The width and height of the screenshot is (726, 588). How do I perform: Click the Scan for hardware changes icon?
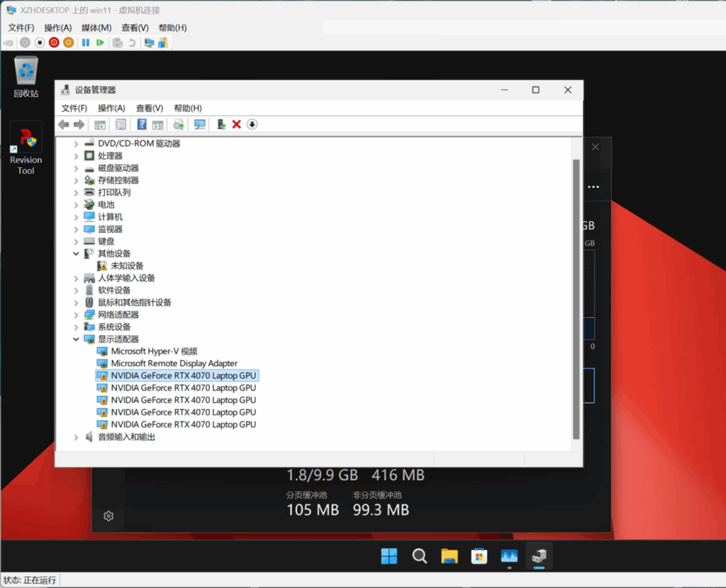coord(200,125)
